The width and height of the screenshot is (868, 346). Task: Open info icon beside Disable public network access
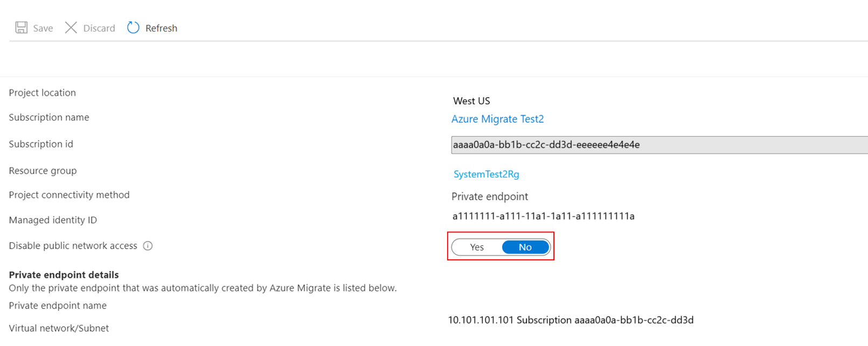148,246
